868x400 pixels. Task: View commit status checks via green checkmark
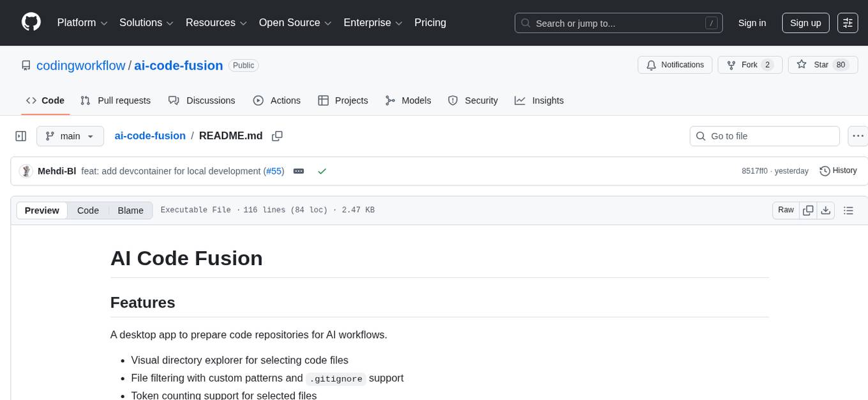(322, 171)
